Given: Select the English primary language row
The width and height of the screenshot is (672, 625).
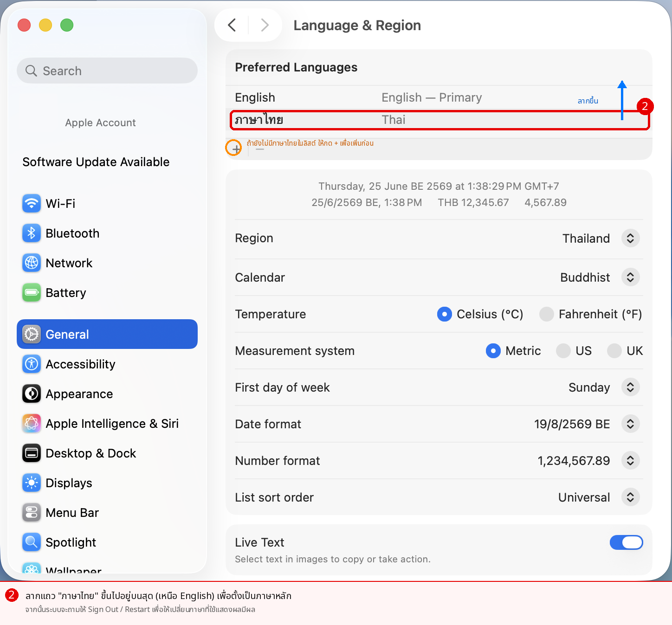Looking at the screenshot, I should pyautogui.click(x=439, y=97).
